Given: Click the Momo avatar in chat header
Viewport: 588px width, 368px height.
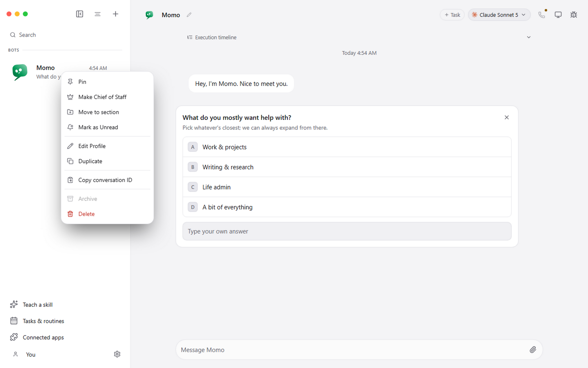Looking at the screenshot, I should (149, 15).
